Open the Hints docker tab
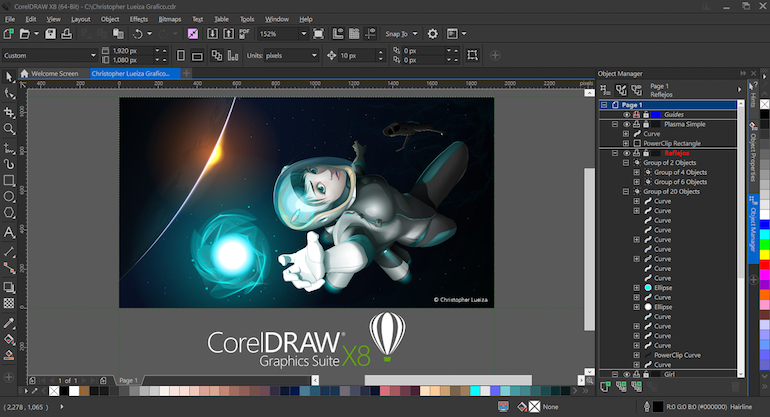Screen dimensions: 770x417 coord(752,95)
